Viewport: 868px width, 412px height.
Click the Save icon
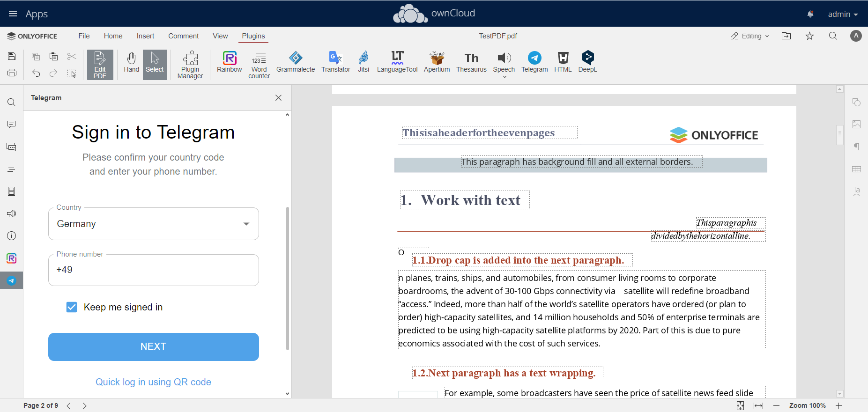[x=12, y=56]
